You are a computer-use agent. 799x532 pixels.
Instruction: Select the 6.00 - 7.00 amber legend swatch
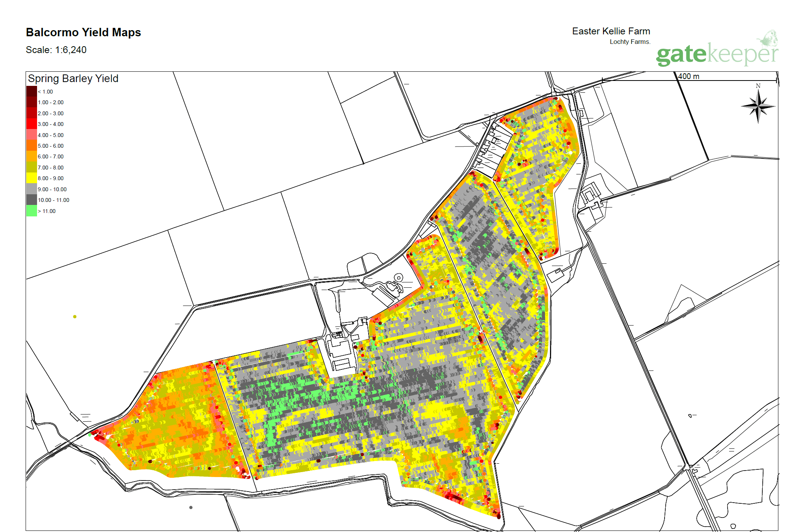[32, 156]
